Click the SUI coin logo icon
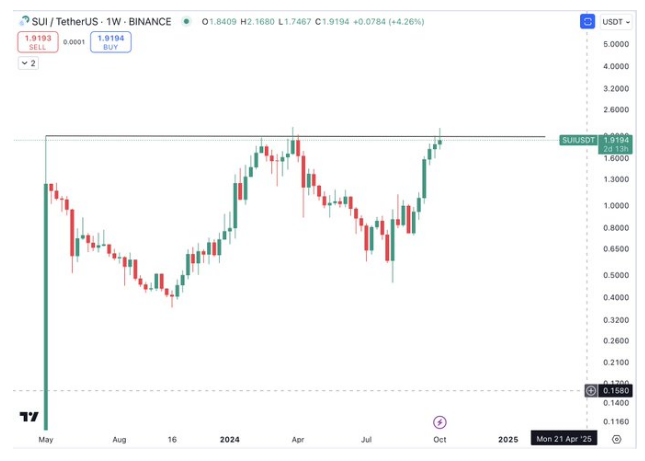The width and height of the screenshot is (645, 461). pyautogui.click(x=24, y=21)
